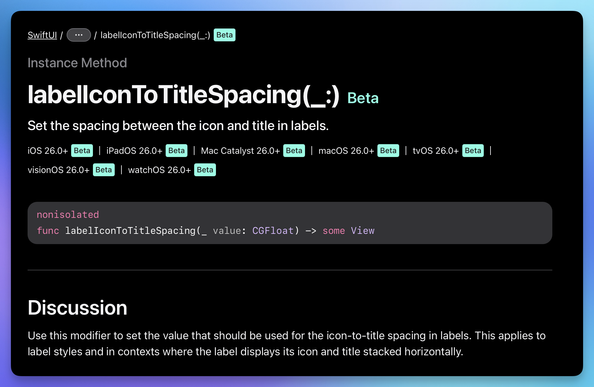
Task: Click the labelIconToTitleSpacing breadcrumb item
Action: pyautogui.click(x=155, y=35)
